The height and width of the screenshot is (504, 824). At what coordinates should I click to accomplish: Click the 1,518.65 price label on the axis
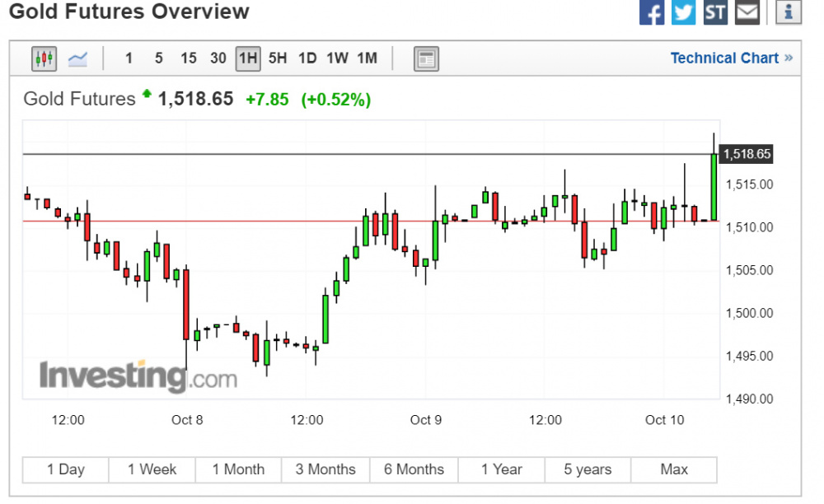[747, 154]
